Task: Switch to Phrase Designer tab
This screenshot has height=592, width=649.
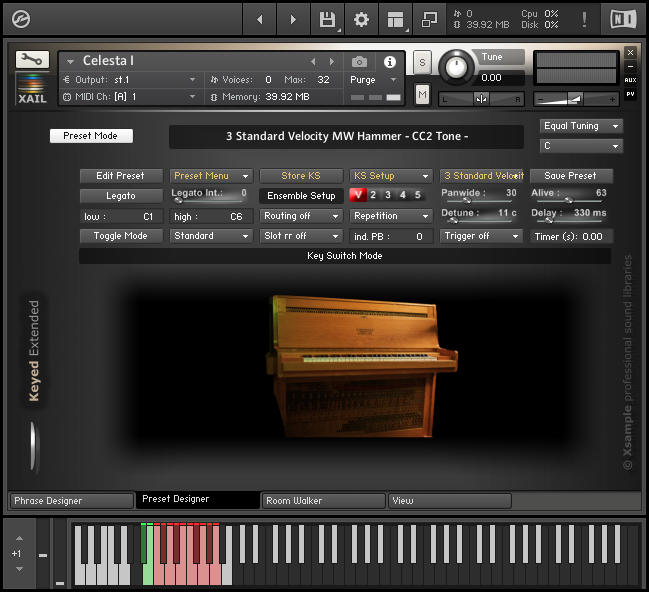Action: (71, 501)
